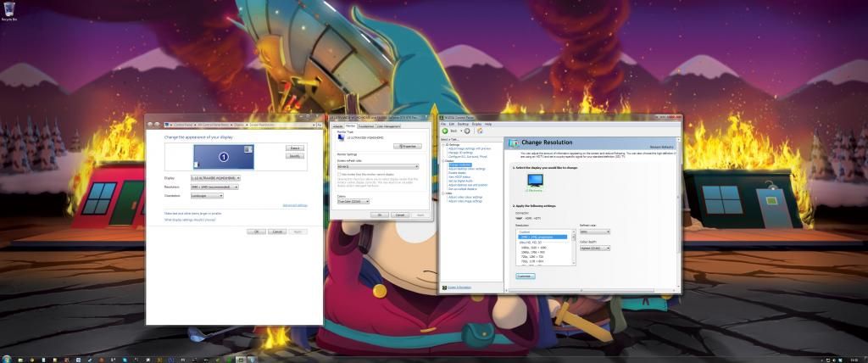Open the System Information link

point(459,287)
